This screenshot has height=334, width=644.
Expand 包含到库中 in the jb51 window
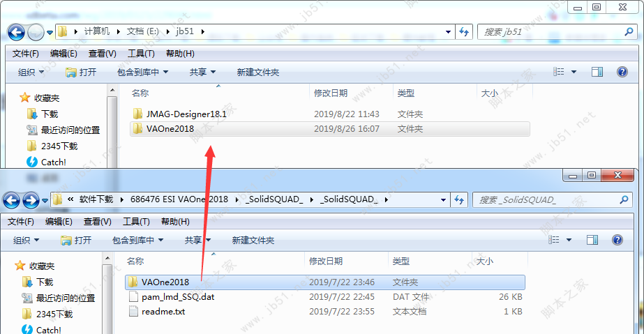tap(142, 73)
